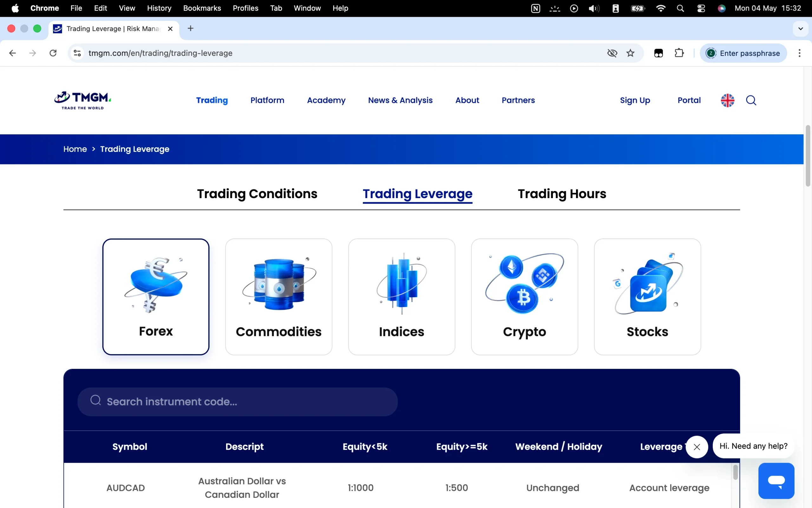The width and height of the screenshot is (812, 508).
Task: Click the Equity>=5k column header
Action: [x=462, y=446]
